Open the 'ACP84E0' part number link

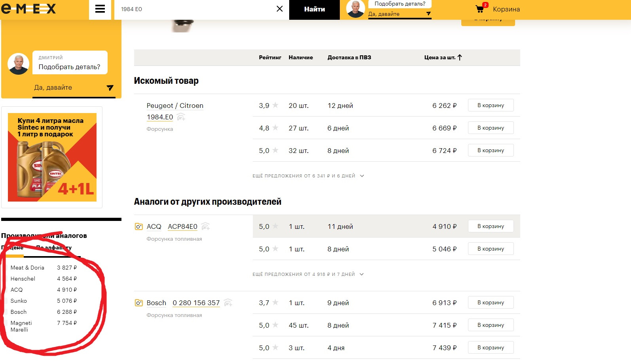(x=183, y=226)
